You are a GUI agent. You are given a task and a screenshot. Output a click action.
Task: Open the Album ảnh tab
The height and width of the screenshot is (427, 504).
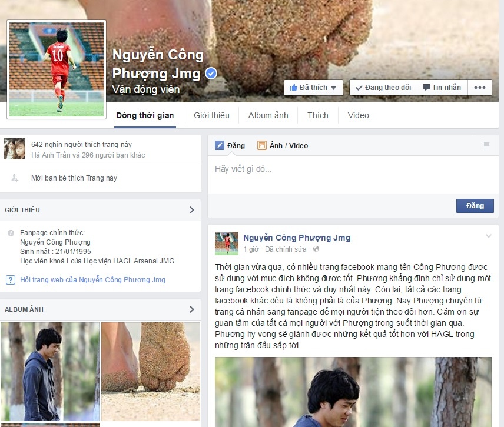(268, 116)
